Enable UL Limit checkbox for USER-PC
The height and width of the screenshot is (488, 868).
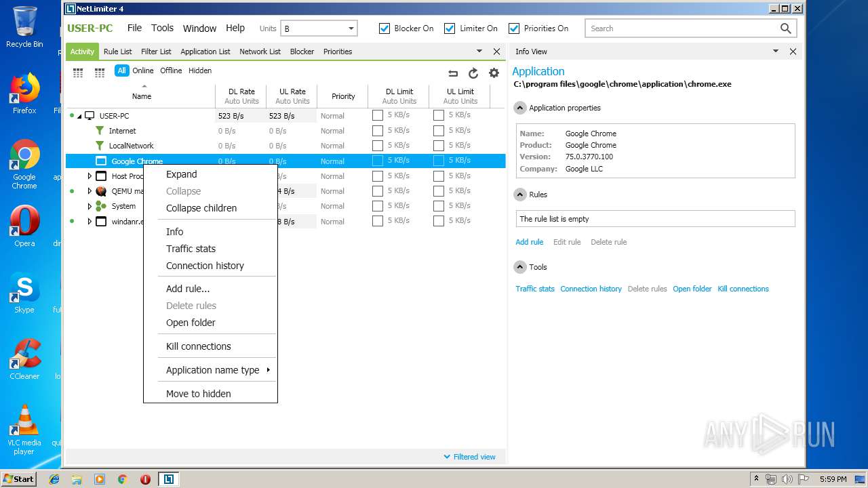coord(439,115)
